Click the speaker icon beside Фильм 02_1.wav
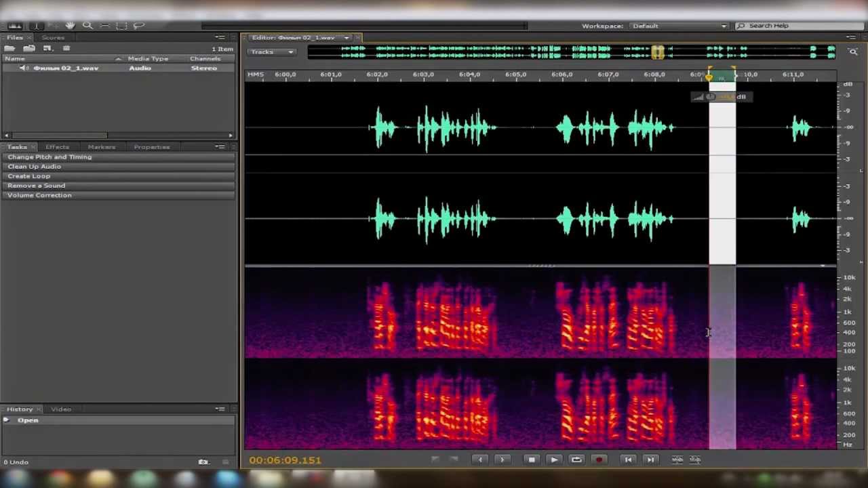The image size is (868, 488). pos(23,68)
